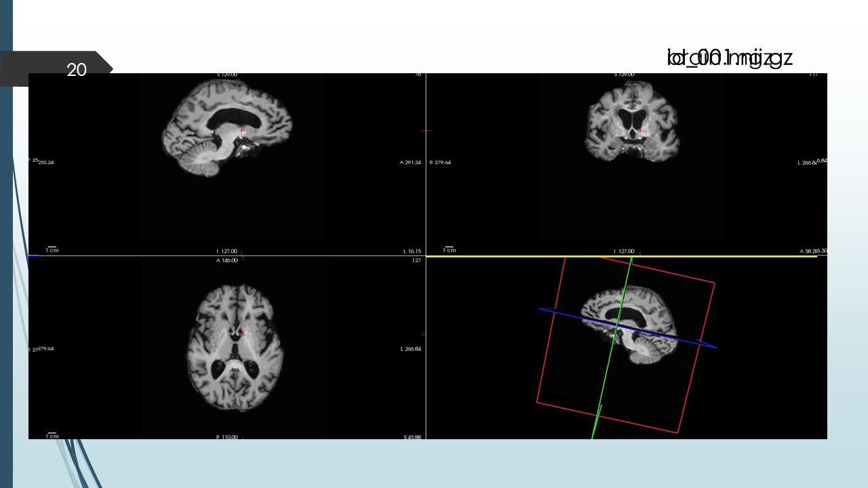Click the 'L 266.84' label in coronal view
868x488 pixels.
[808, 163]
